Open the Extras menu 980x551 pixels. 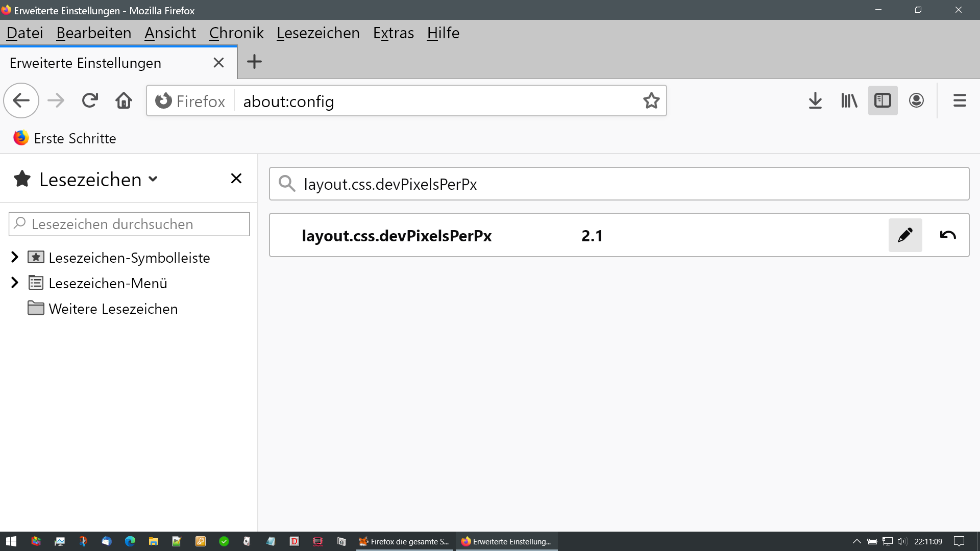tap(393, 33)
